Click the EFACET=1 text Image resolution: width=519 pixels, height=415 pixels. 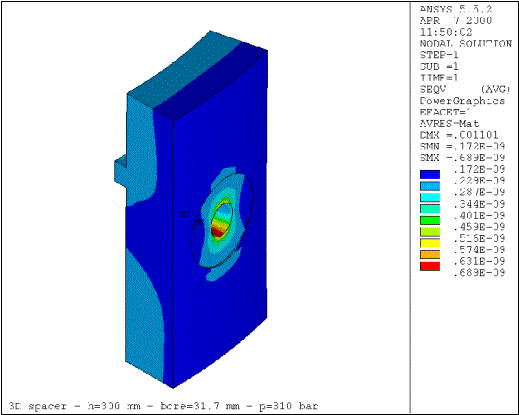coord(445,112)
